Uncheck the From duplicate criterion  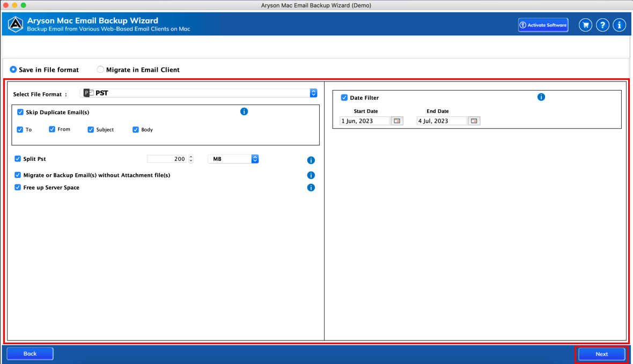[x=52, y=129]
